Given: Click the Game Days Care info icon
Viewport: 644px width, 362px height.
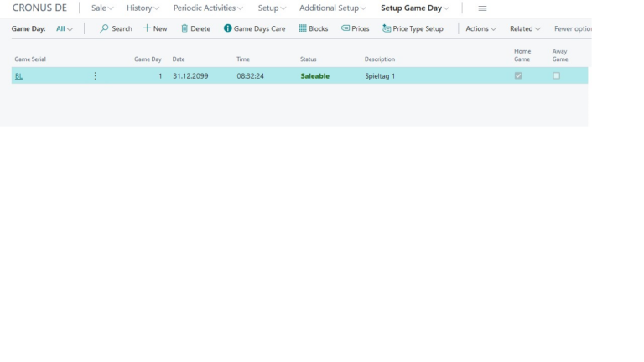Looking at the screenshot, I should (227, 28).
